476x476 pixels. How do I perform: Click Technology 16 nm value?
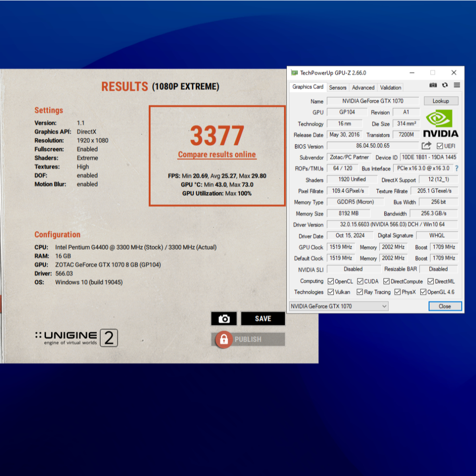[x=344, y=124]
